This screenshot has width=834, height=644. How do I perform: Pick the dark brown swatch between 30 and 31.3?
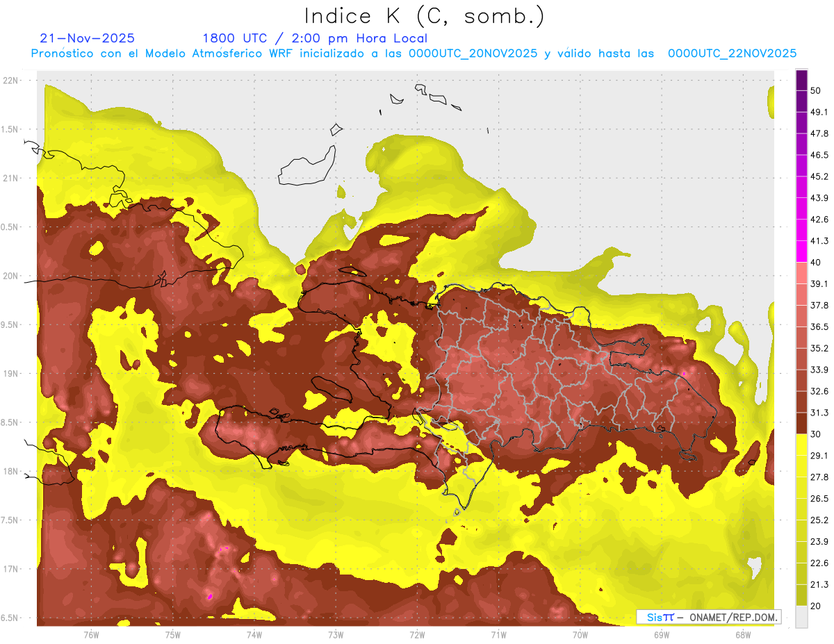pos(802,423)
